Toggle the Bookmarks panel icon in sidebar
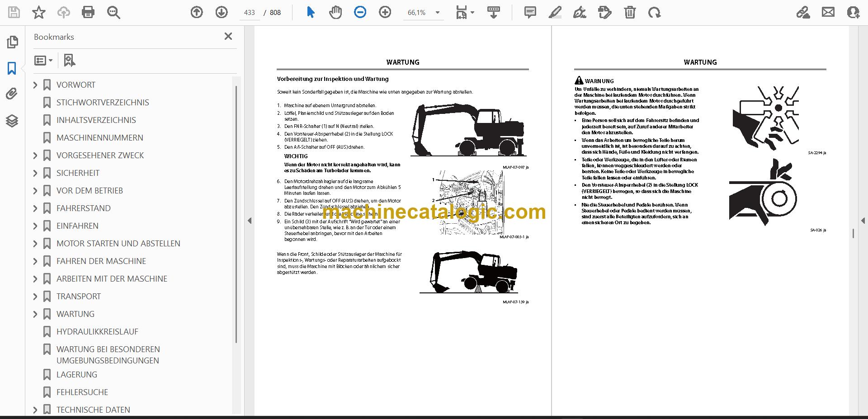This screenshot has height=419, width=868. (12, 68)
